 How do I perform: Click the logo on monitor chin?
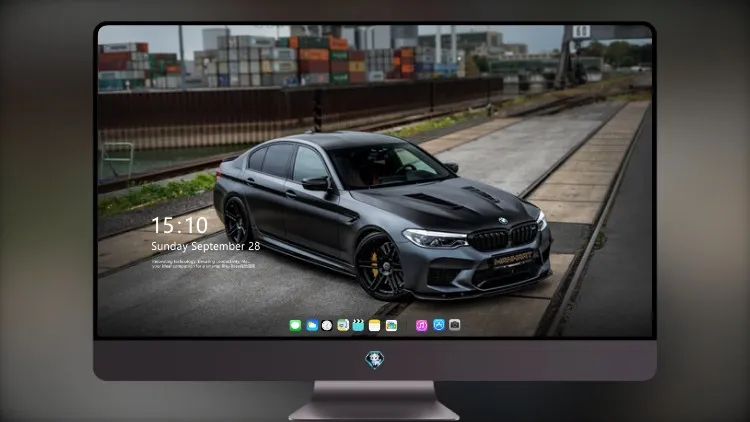point(375,360)
